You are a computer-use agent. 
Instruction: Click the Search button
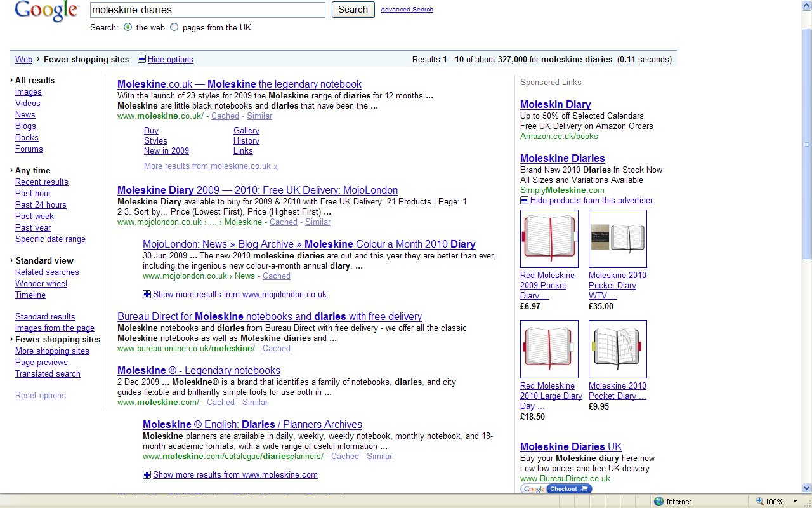(353, 10)
